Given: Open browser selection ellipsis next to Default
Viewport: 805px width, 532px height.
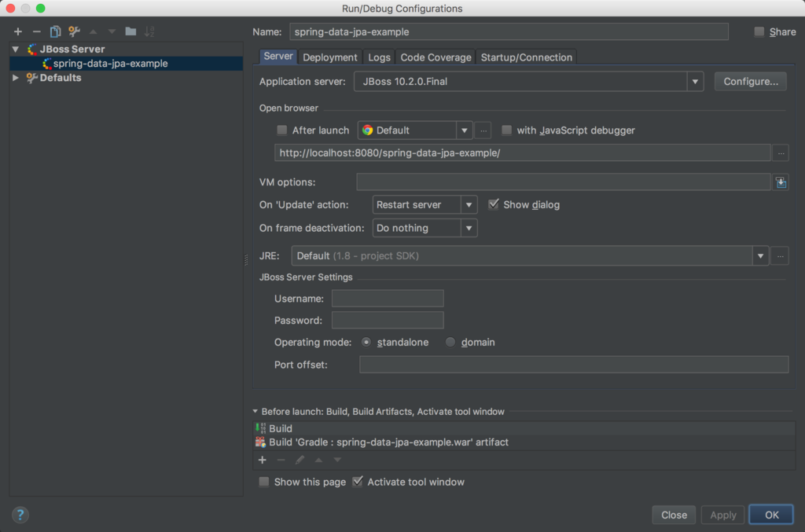Looking at the screenshot, I should [483, 130].
